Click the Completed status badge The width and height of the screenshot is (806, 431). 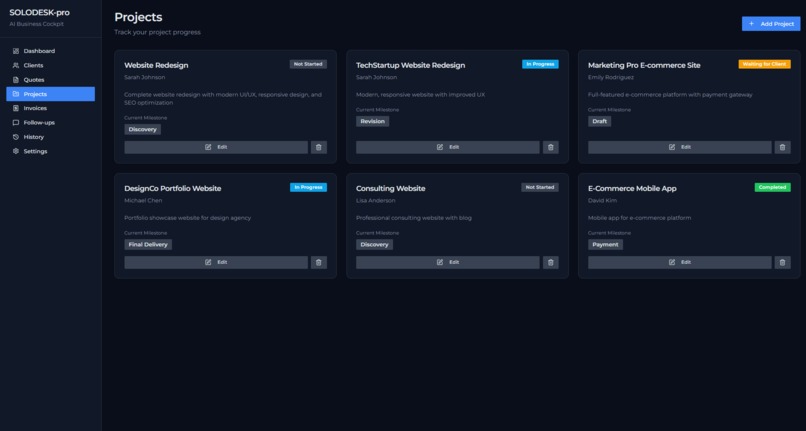(773, 187)
